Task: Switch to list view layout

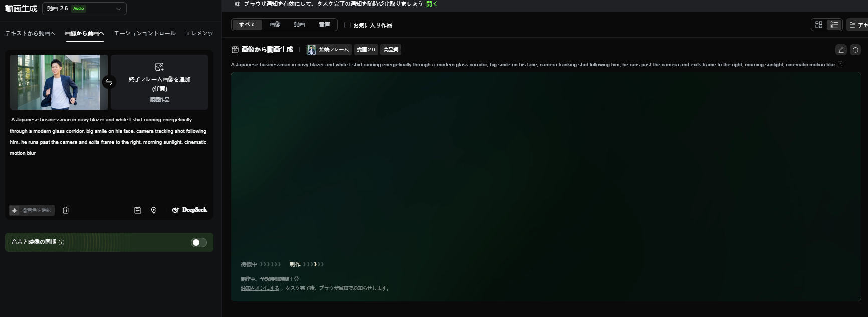Action: coord(834,25)
